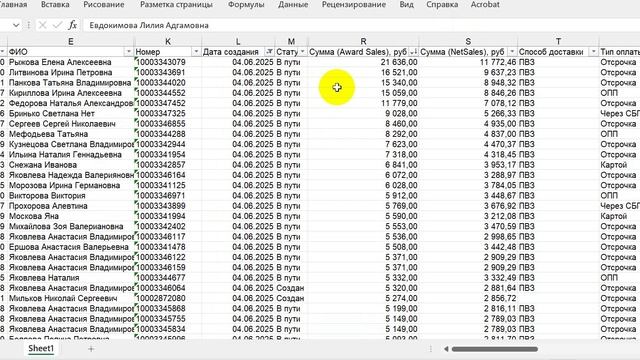Screen dimensions: 640x360
Task: Select cell Снежана Иванова
Action: click(71, 165)
